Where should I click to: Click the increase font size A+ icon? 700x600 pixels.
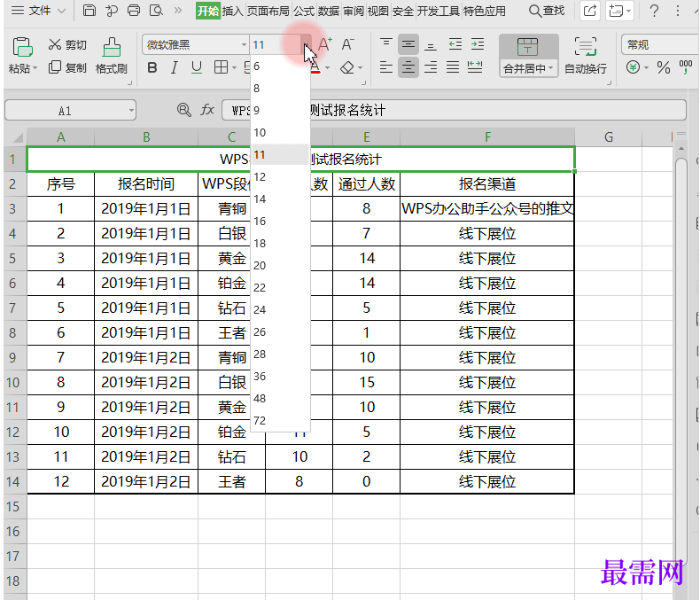click(x=324, y=44)
